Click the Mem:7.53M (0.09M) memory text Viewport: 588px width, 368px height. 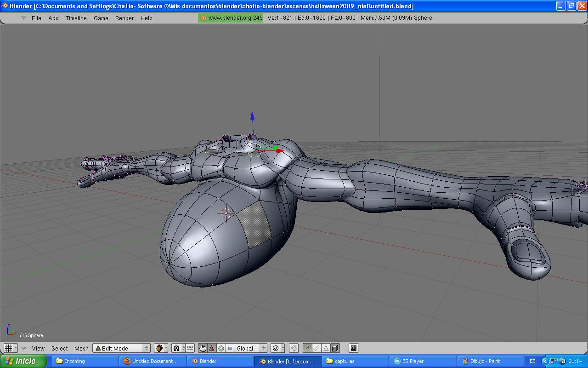click(x=386, y=18)
